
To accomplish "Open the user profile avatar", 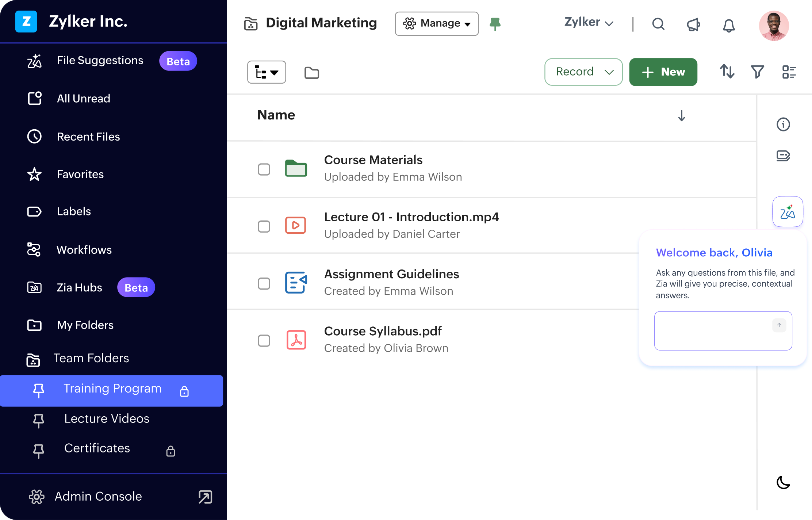I will pos(774,26).
